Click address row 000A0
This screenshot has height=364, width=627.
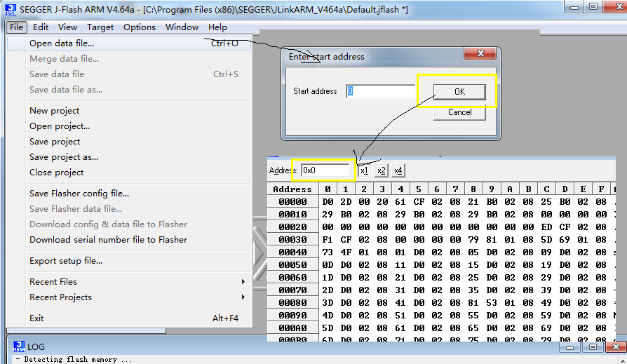pos(292,328)
